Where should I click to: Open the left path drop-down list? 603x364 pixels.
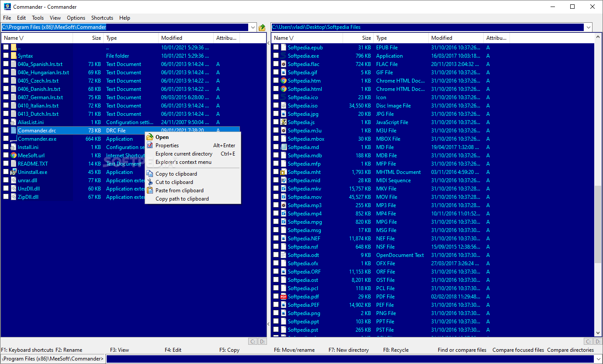253,27
